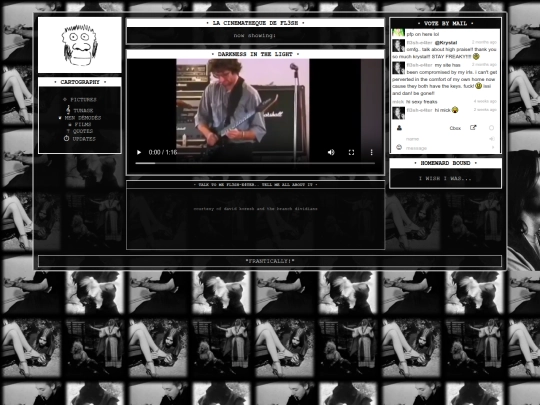540x405 pixels.
Task: Click the Cartography panel heading
Action: tap(80, 82)
